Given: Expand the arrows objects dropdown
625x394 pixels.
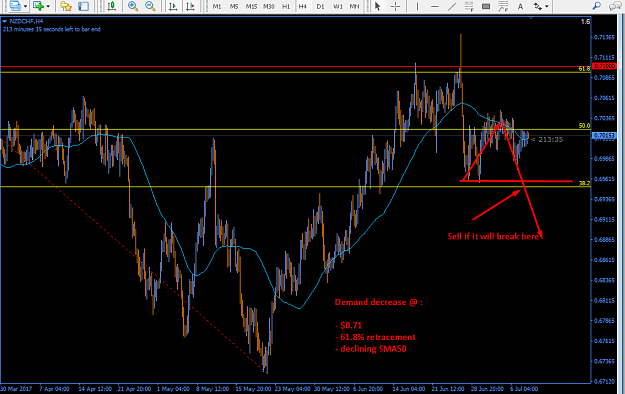Looking at the screenshot, I should pyautogui.click(x=546, y=6).
